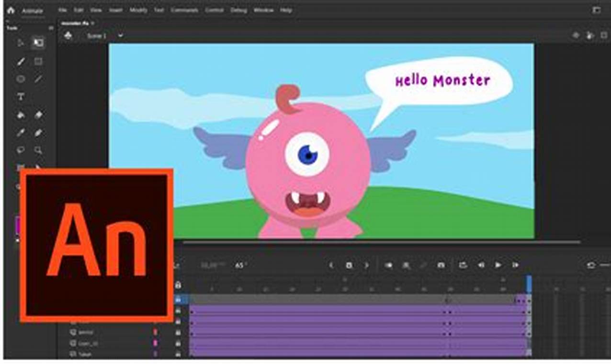This screenshot has height=364, width=611.
Task: Open the Window menu
Action: coord(264,10)
